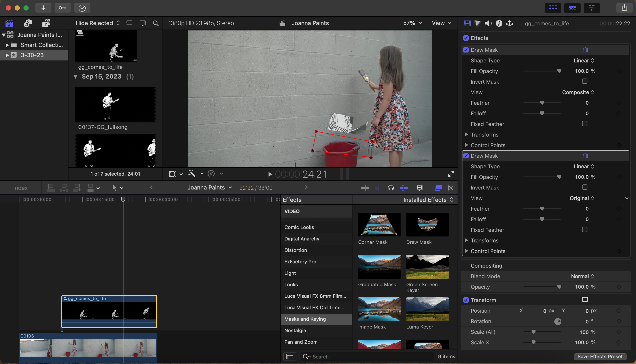Click Save Effects Preset button
This screenshot has width=636, height=364.
(600, 356)
